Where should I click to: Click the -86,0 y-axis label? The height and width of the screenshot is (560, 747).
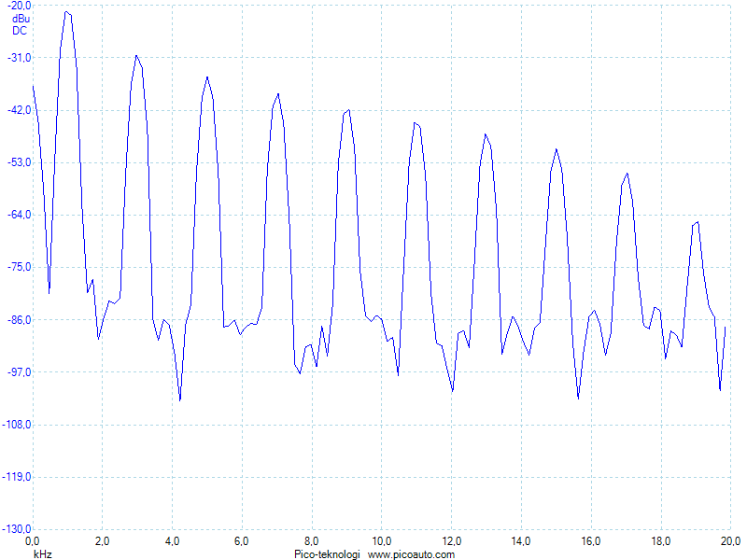pos(19,320)
